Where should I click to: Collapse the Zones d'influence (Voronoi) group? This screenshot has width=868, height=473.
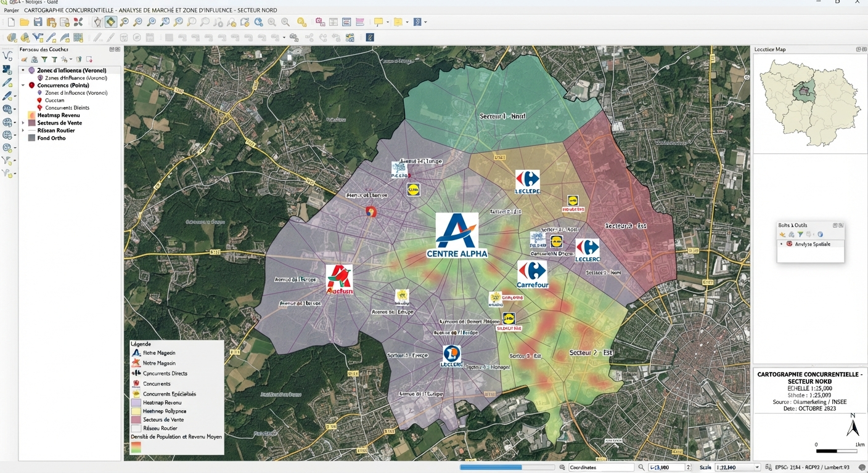click(23, 70)
